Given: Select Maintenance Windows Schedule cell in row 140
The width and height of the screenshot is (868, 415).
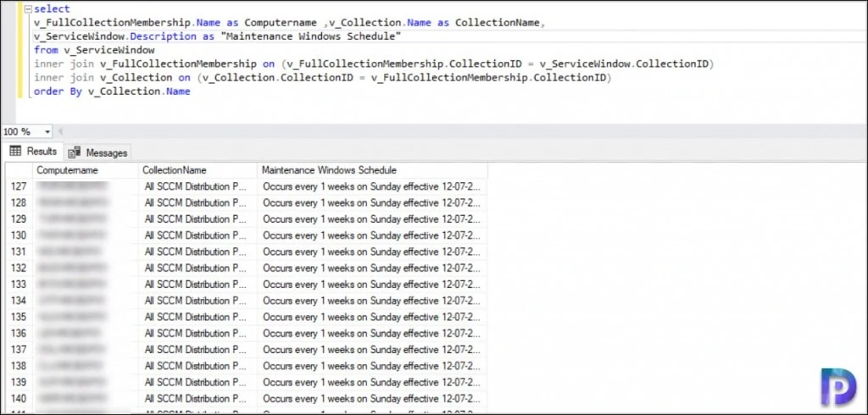Looking at the screenshot, I should (373, 398).
